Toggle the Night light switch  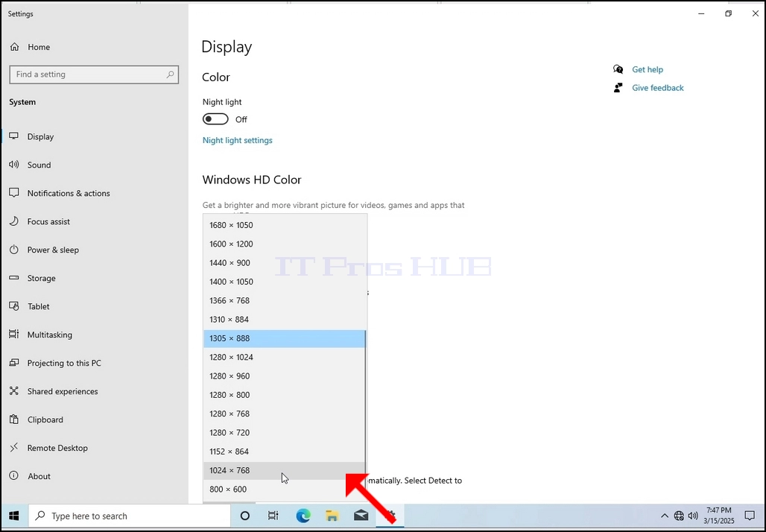[215, 119]
